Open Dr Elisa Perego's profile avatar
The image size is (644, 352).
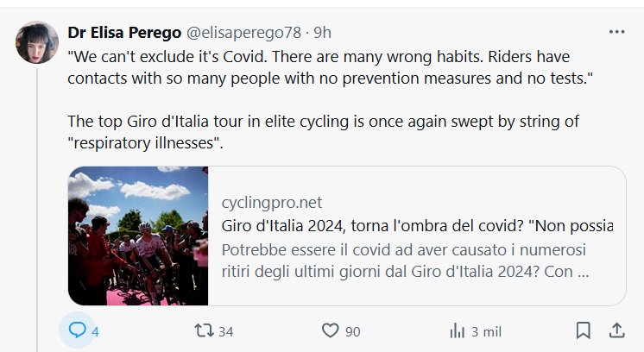(x=38, y=41)
